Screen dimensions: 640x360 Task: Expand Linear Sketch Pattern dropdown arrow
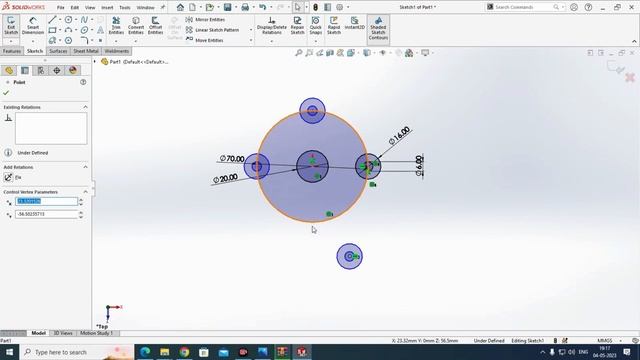coord(251,30)
